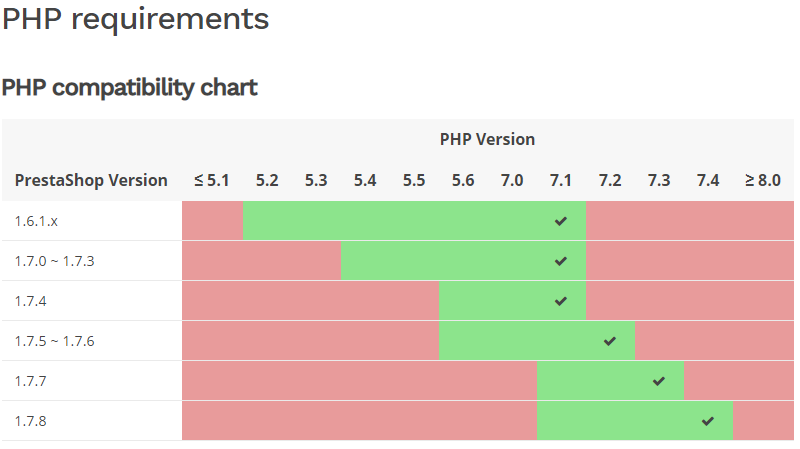Click the checkmark in the 1.7.7 row
Viewport: 800px width, 449px height.
[659, 381]
